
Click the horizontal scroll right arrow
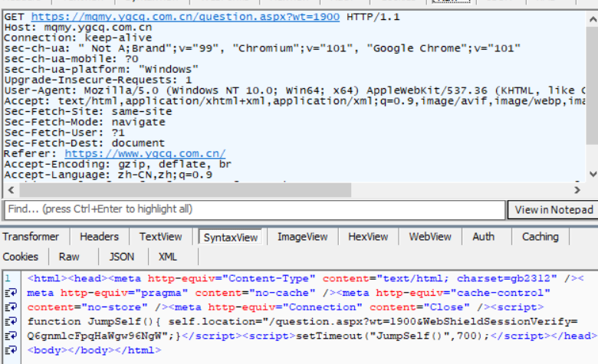[x=577, y=190]
